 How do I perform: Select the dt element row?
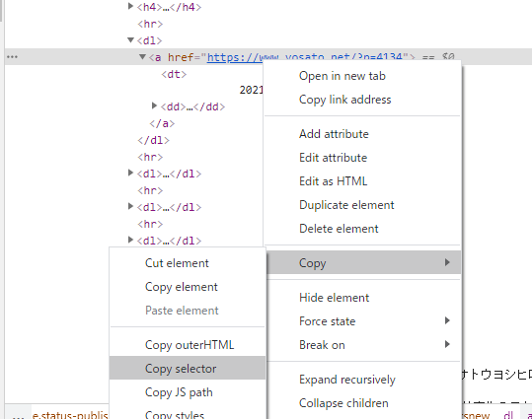(x=174, y=74)
